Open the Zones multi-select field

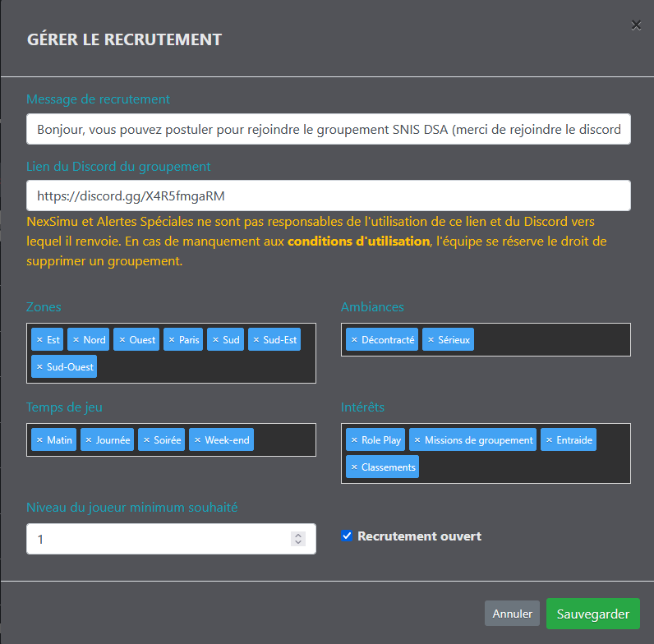pyautogui.click(x=205, y=366)
